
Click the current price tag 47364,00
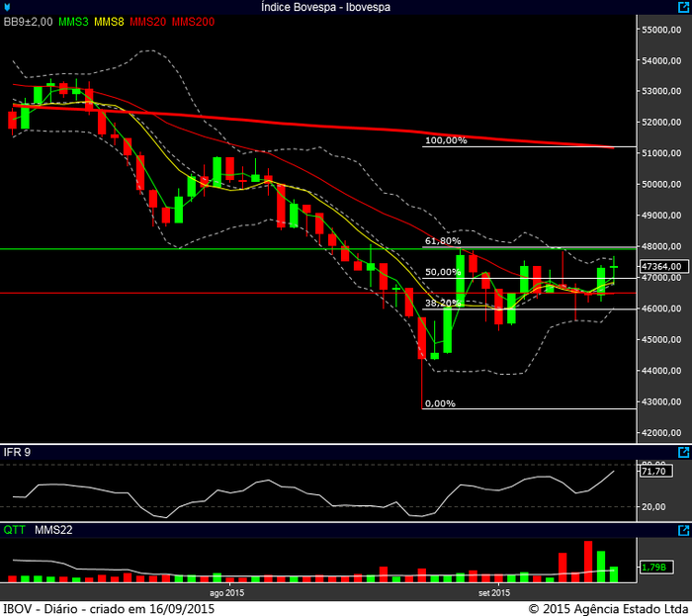tap(663, 266)
